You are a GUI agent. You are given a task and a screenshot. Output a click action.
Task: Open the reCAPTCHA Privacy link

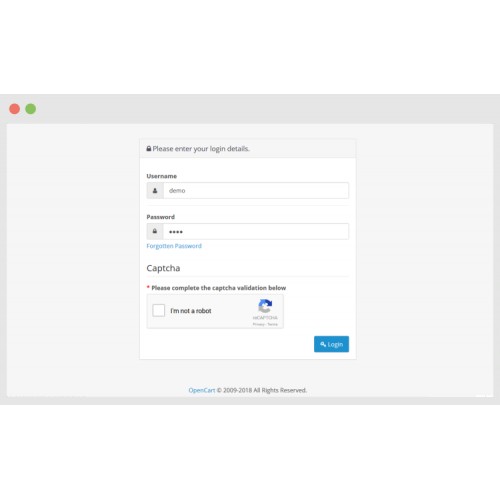(x=258, y=324)
